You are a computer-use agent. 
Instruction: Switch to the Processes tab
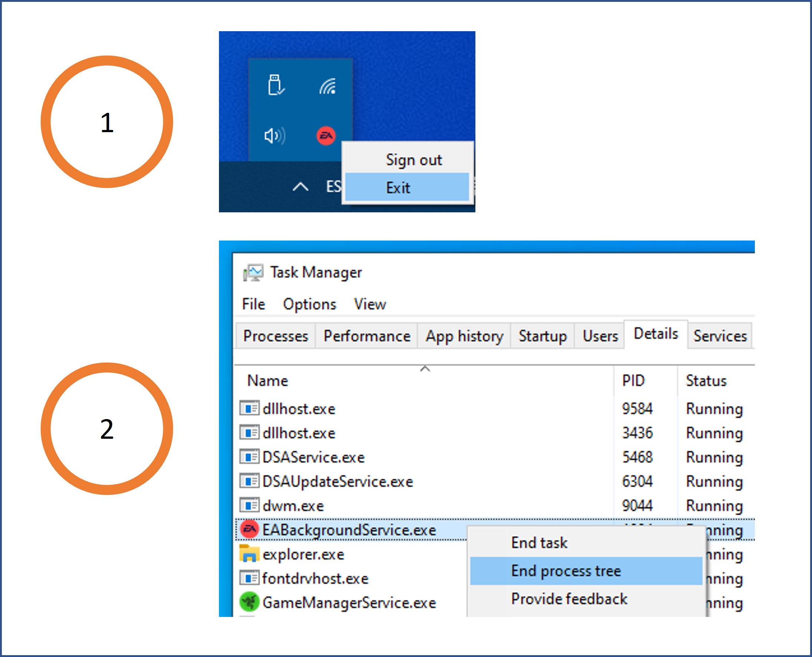pos(275,336)
